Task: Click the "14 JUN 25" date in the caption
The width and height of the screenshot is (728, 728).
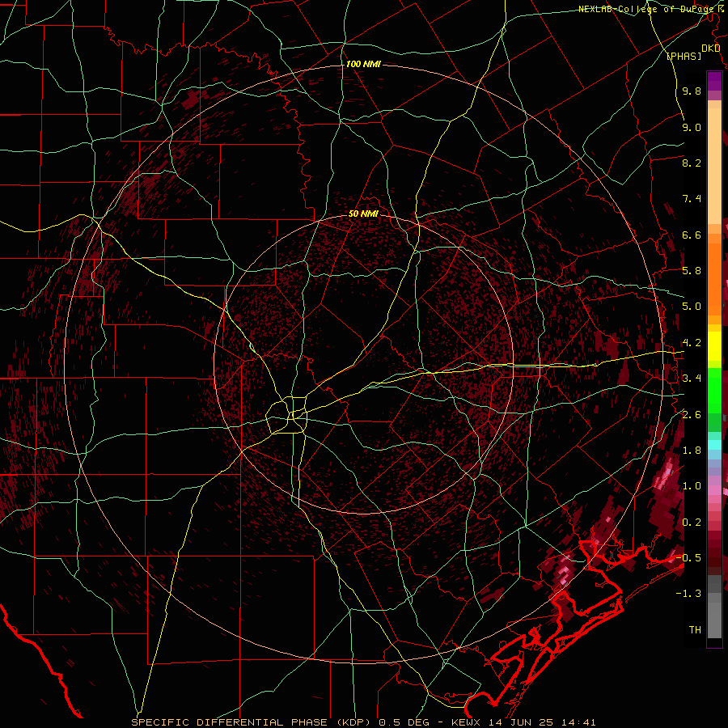Action: (520, 722)
